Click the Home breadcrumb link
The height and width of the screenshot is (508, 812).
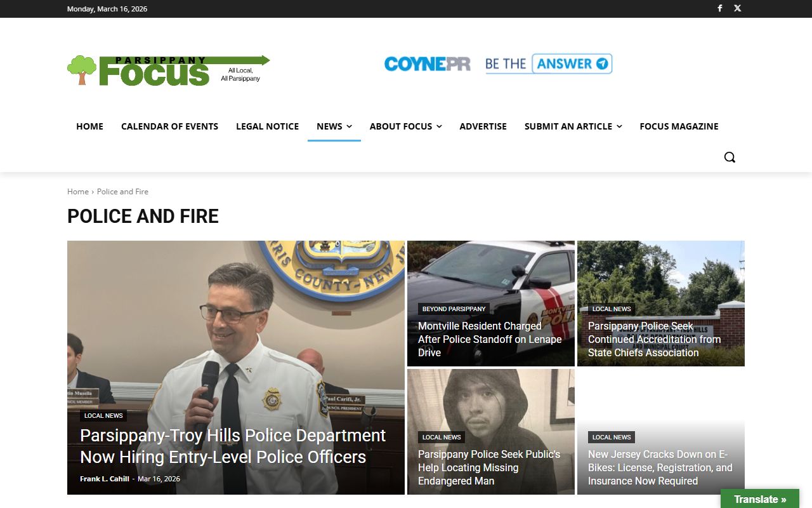click(78, 191)
